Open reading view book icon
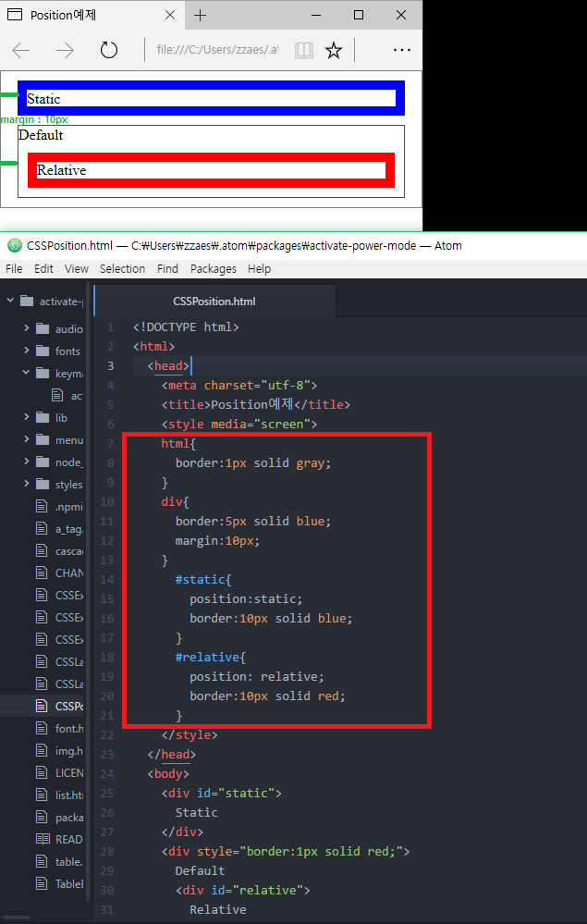Viewport: 587px width, 924px height. tap(304, 51)
